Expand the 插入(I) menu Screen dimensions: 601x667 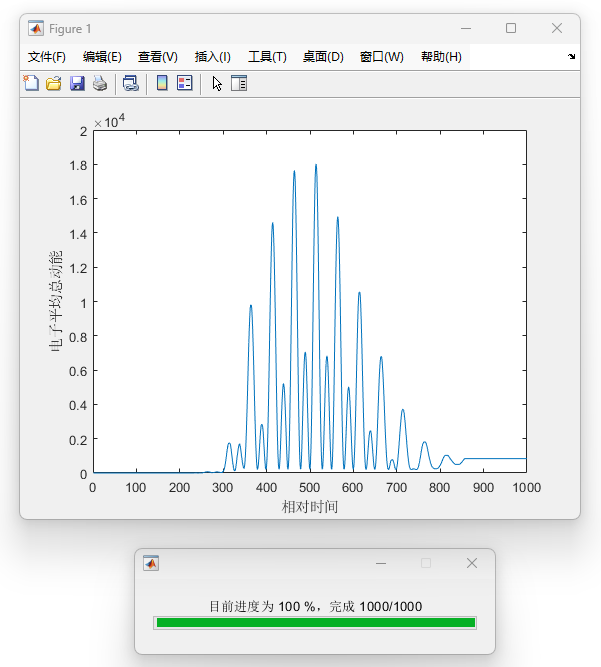pyautogui.click(x=213, y=57)
